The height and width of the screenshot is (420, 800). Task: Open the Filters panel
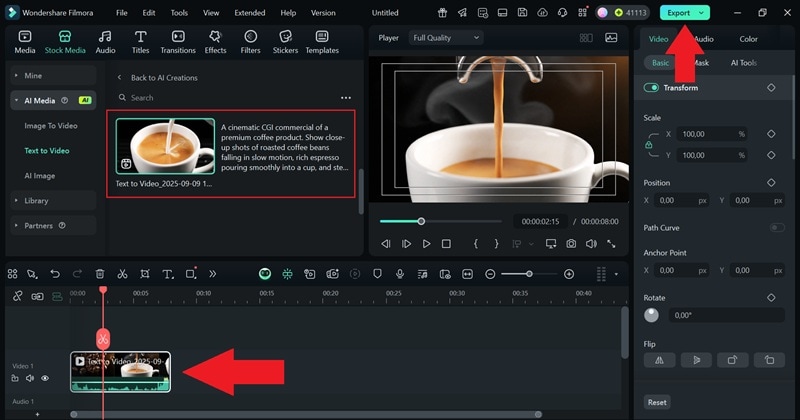[250, 42]
